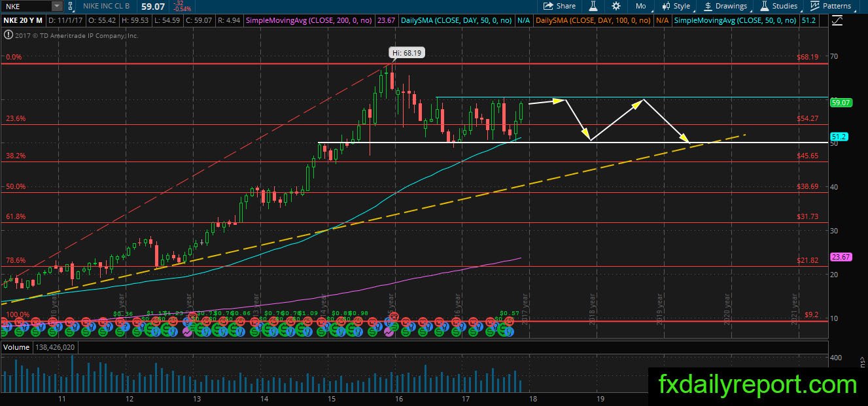Click the $0.36 dividend label
Viewport: 868px width, 406px height.
point(122,313)
